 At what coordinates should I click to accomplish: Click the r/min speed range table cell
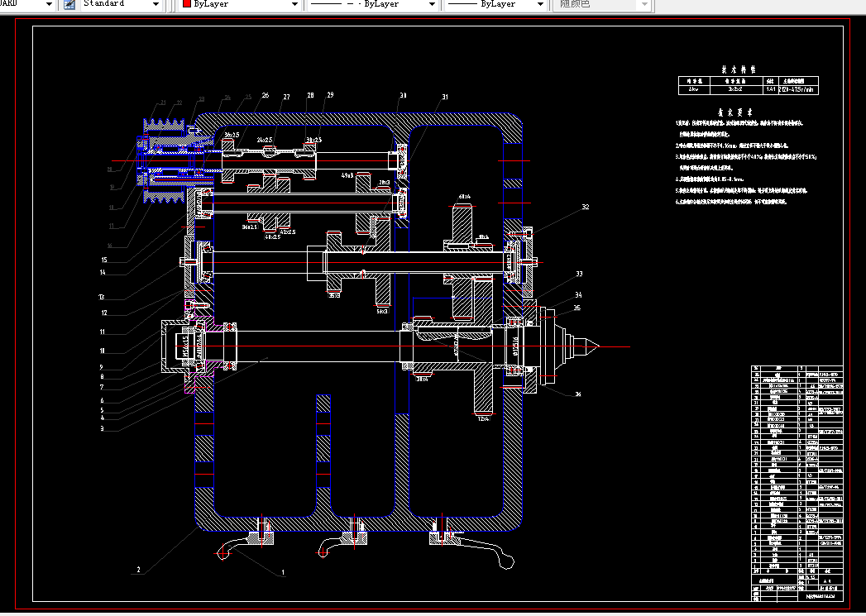797,88
